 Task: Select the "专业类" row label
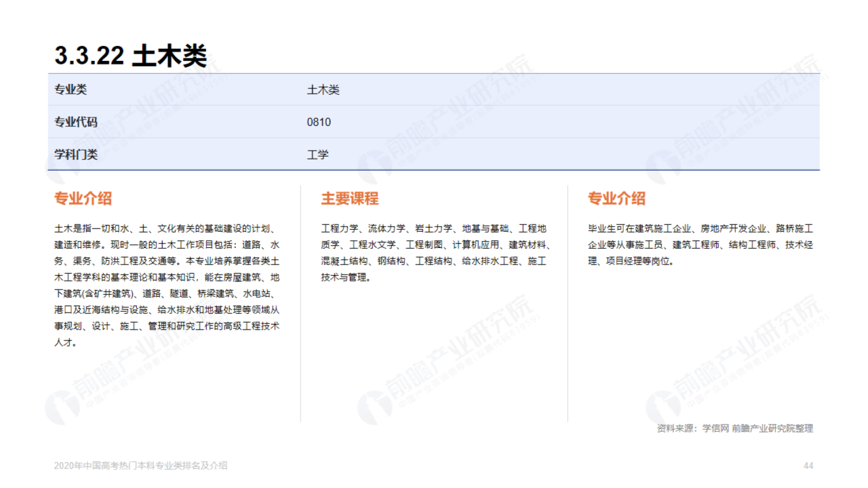[71, 89]
